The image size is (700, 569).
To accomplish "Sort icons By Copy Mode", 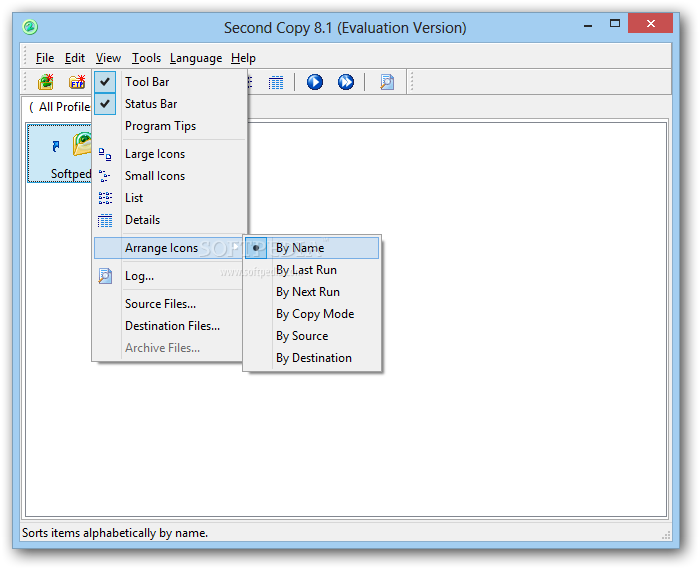I will (312, 314).
